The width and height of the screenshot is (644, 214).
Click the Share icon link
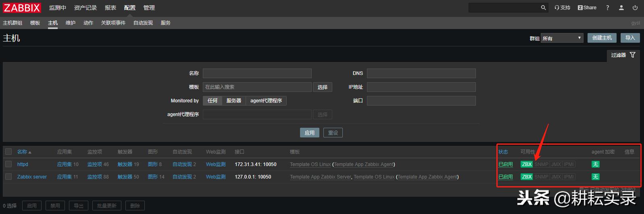(587, 8)
